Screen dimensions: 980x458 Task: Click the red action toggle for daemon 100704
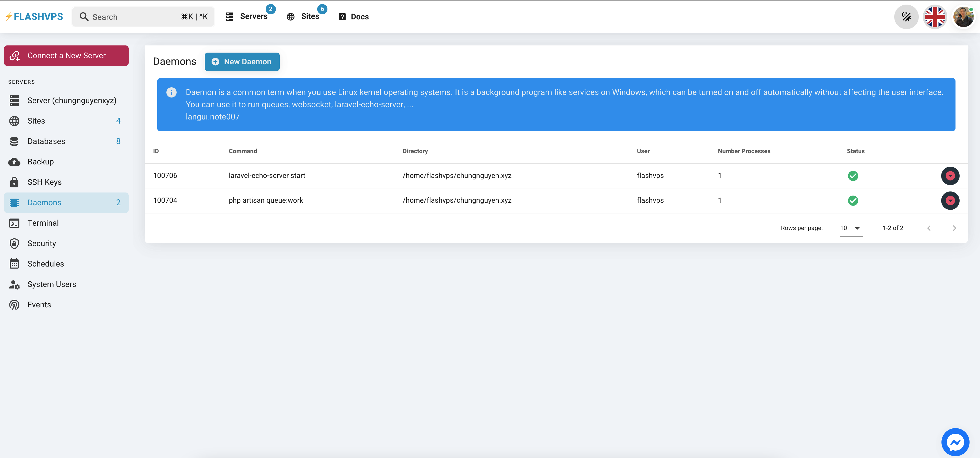click(950, 201)
